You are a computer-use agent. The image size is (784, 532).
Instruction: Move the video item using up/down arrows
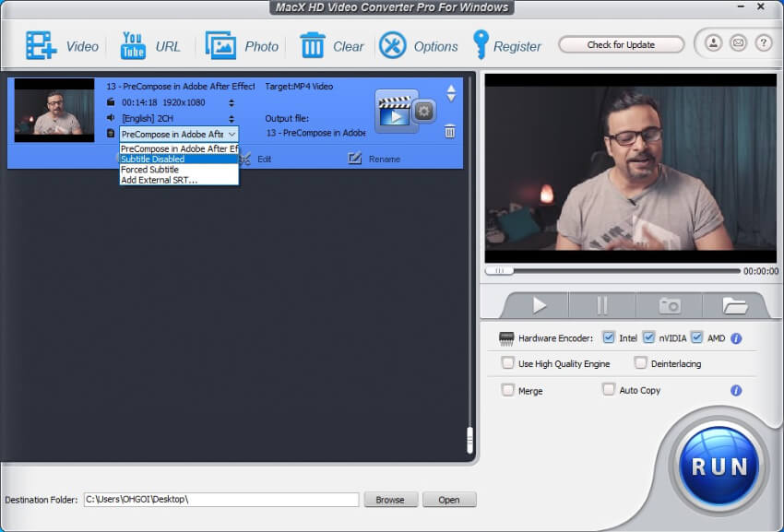click(x=451, y=93)
